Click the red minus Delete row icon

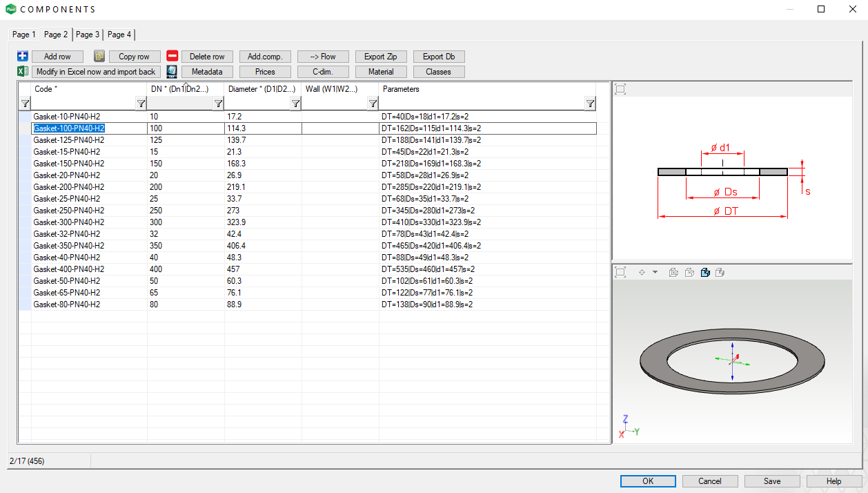click(172, 57)
